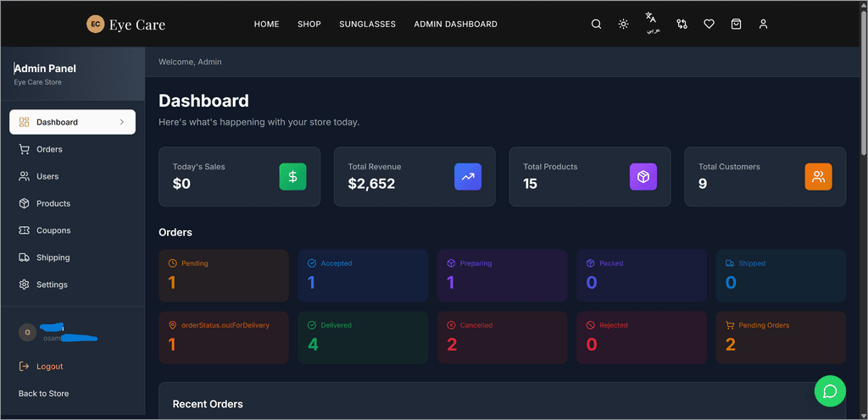
Task: Click the EC Eye Care logo badge
Action: click(x=95, y=24)
